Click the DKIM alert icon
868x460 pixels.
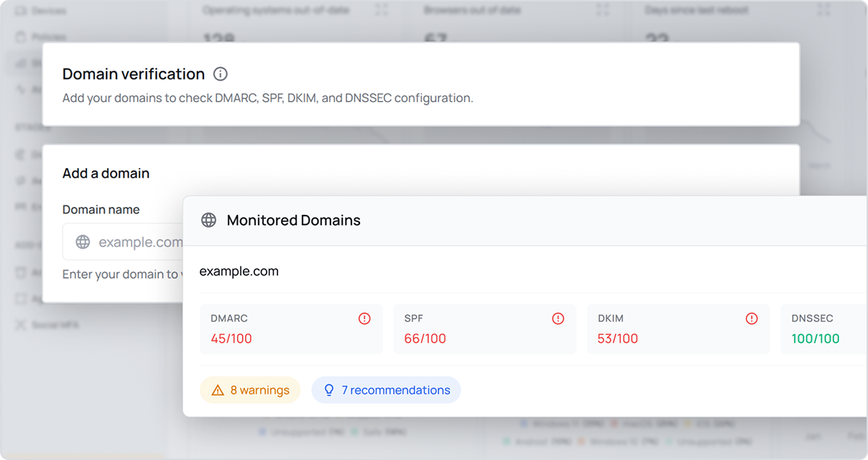pyautogui.click(x=752, y=318)
